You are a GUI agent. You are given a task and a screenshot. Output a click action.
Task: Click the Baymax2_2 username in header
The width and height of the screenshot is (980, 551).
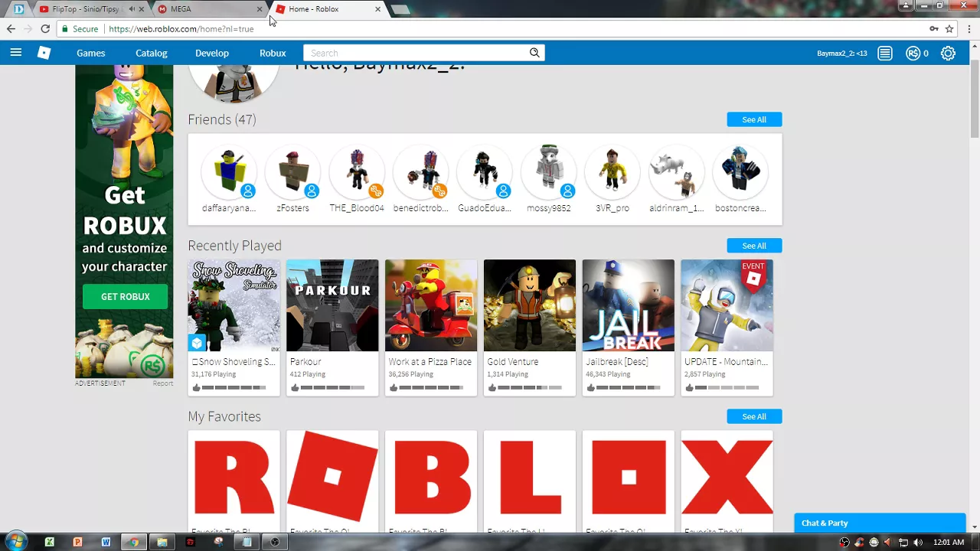(842, 54)
